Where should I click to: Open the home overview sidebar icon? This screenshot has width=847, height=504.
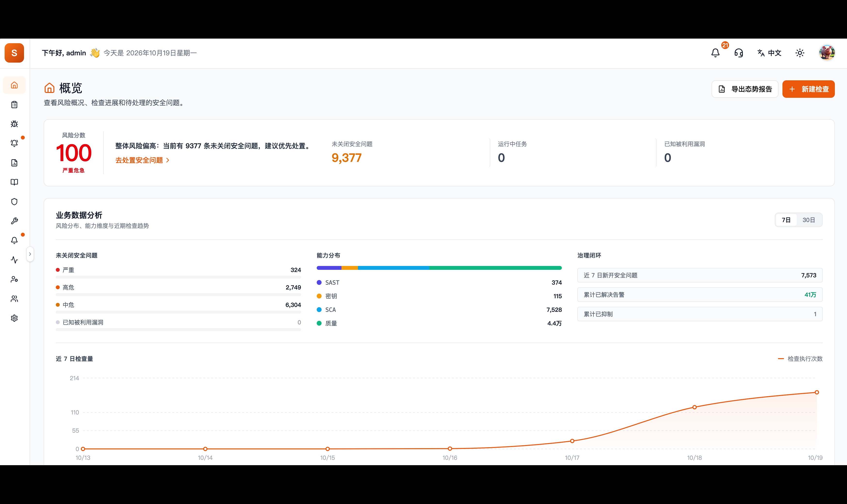pos(14,85)
